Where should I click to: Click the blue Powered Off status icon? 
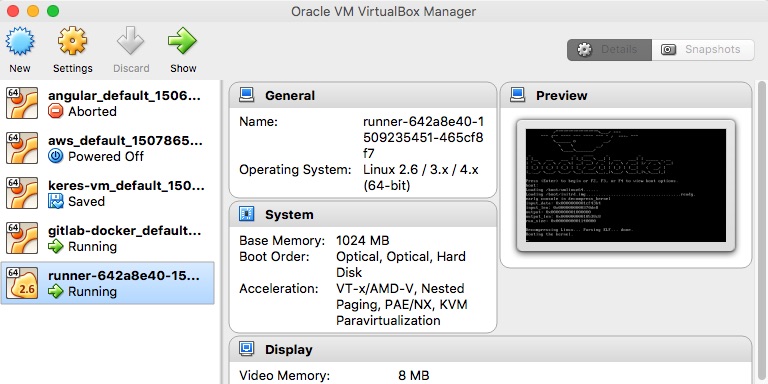point(56,157)
